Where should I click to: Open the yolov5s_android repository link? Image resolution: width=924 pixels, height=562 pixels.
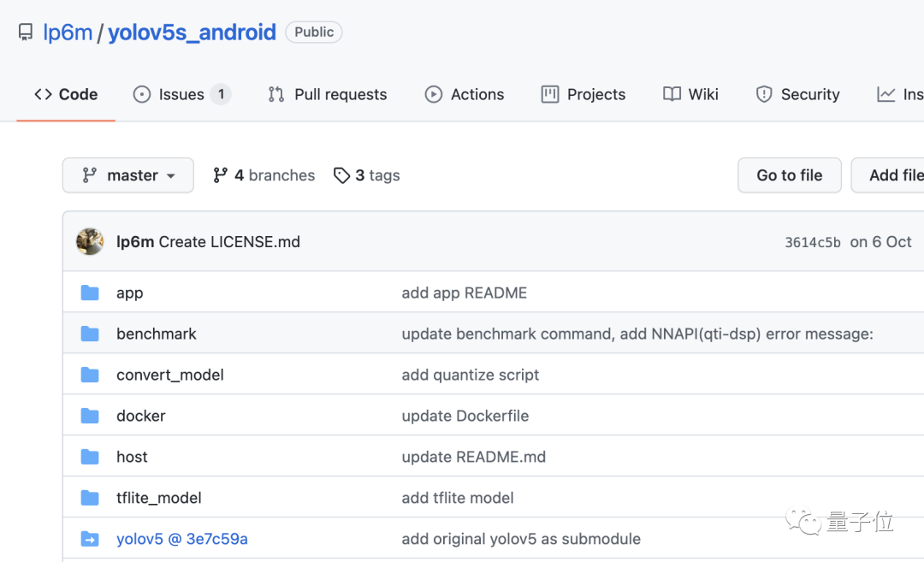pos(192,33)
